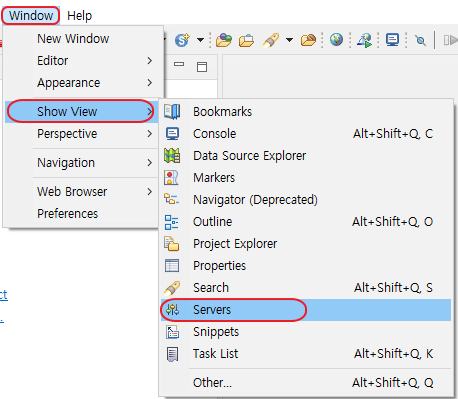The width and height of the screenshot is (458, 399).
Task: Show the Properties view
Action: [306, 266]
